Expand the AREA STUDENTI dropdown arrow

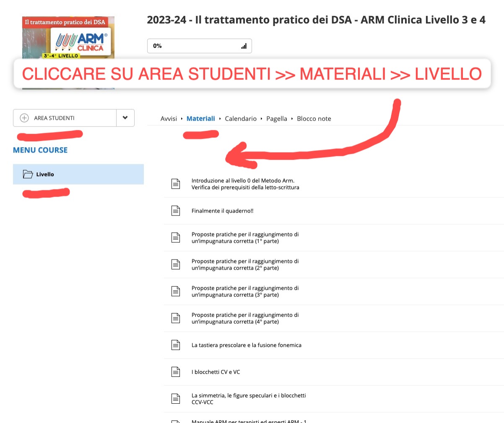[x=125, y=118]
